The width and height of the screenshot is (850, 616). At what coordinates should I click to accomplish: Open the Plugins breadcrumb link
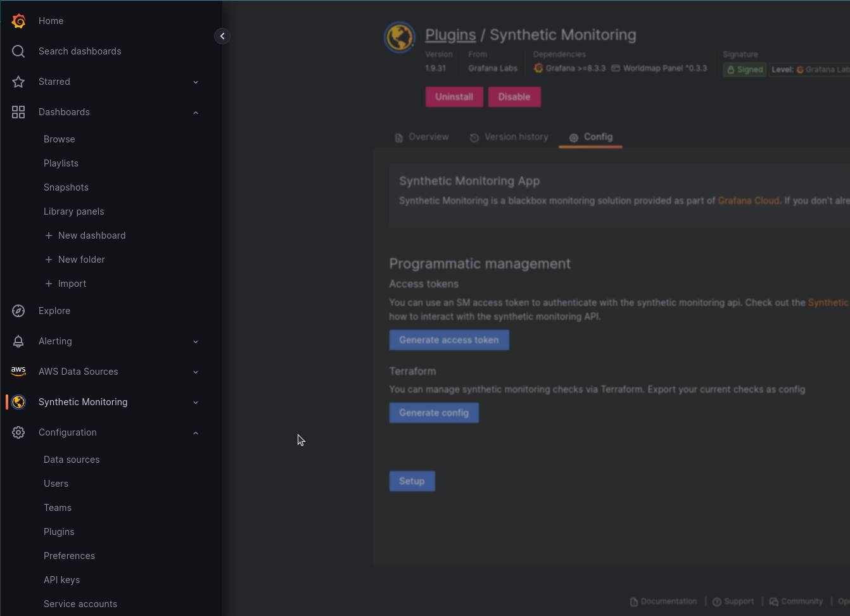coord(450,35)
